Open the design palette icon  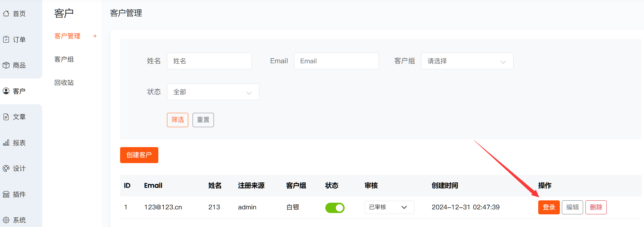click(6, 168)
